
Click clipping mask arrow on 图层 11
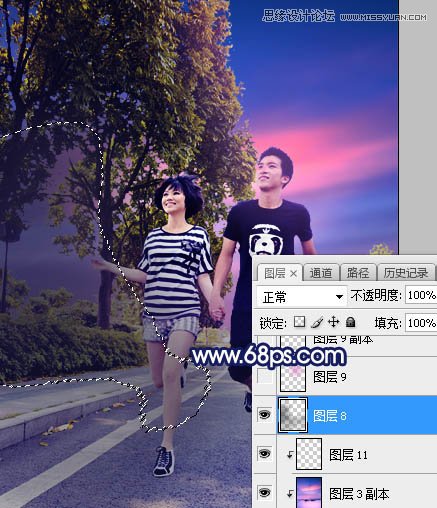(290, 454)
